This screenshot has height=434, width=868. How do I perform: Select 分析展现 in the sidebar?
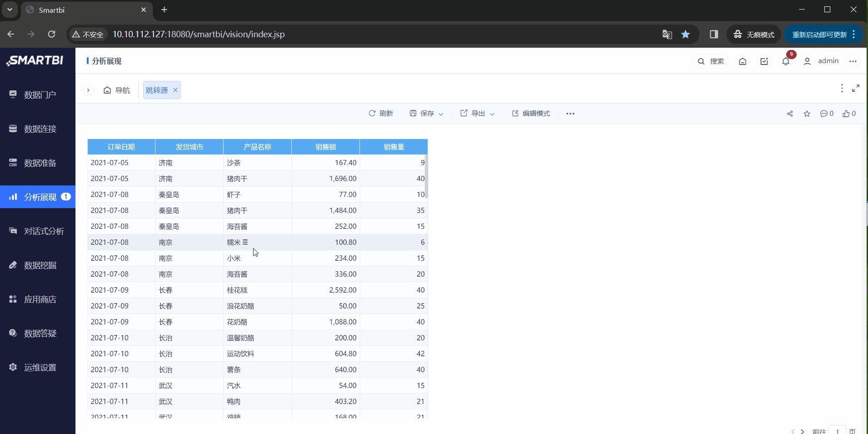[38, 197]
